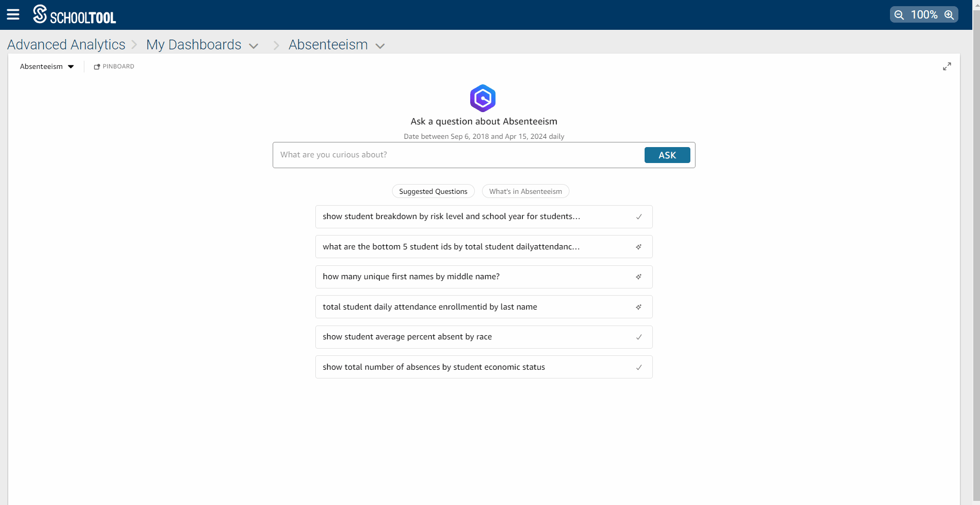The image size is (980, 505).
Task: Click the checkmark on risk level breakdown question
Action: click(639, 217)
